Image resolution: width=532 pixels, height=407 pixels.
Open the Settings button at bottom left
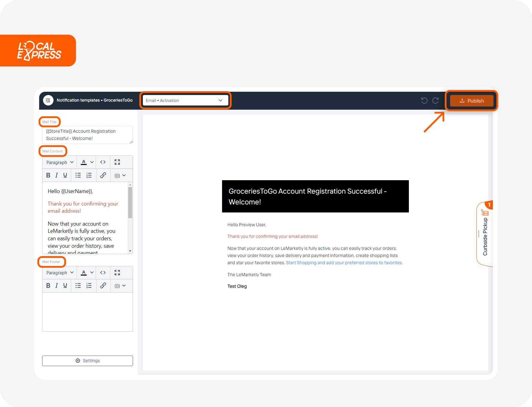pyautogui.click(x=87, y=361)
